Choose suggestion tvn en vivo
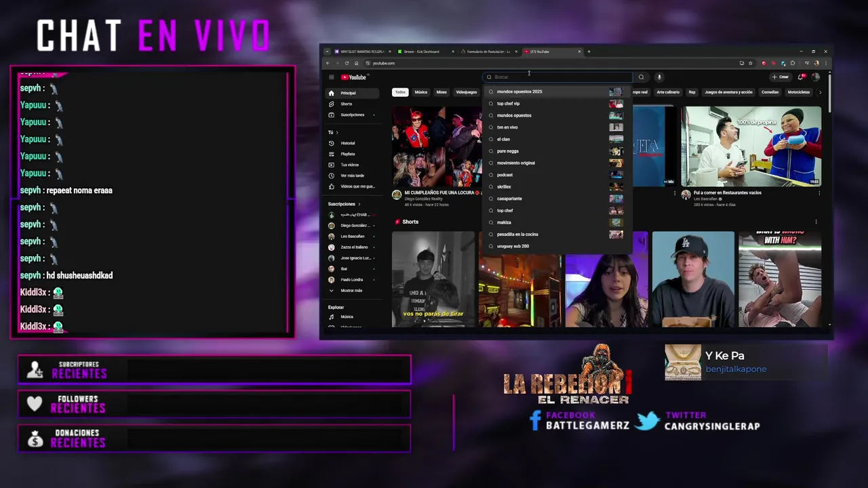The image size is (868, 488). (556, 127)
